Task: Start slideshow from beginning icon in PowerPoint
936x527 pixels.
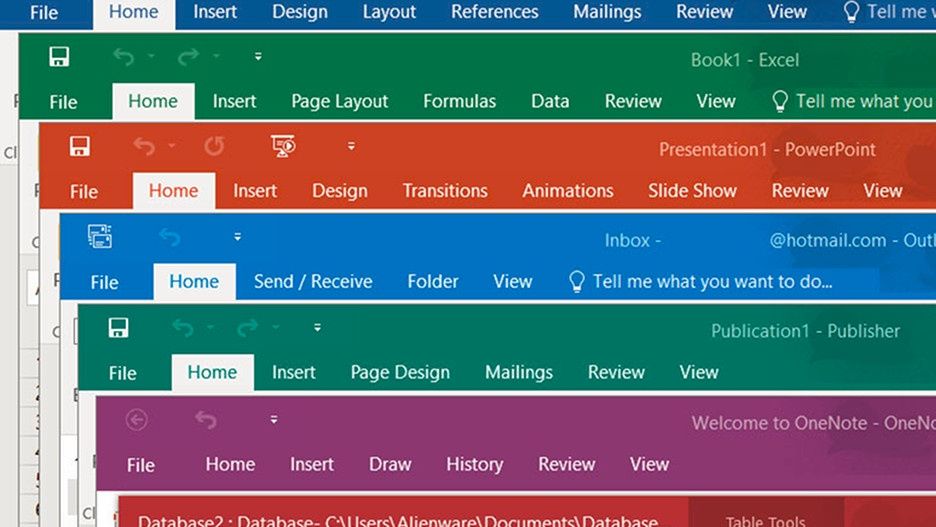Action: (283, 146)
